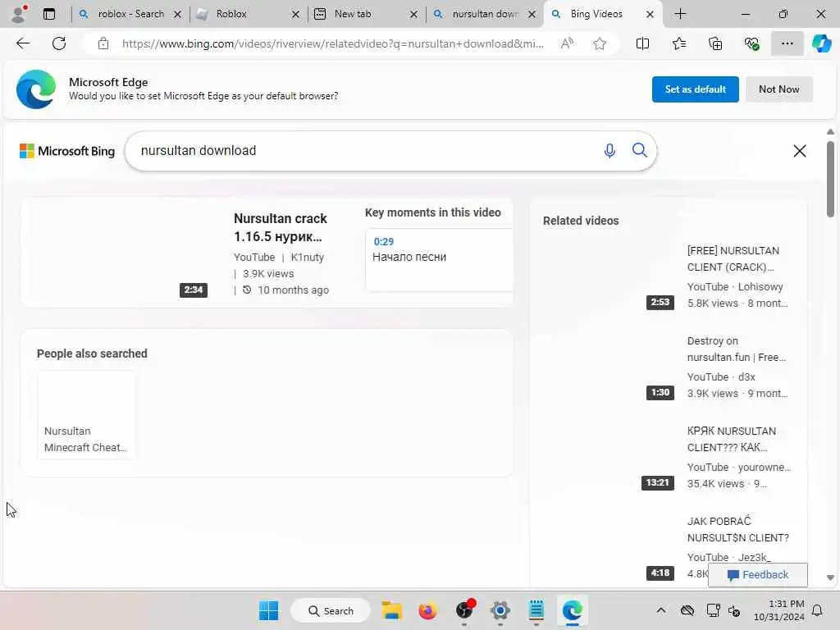Open Firefox from taskbar
Image resolution: width=840 pixels, height=630 pixels.
coord(427,610)
